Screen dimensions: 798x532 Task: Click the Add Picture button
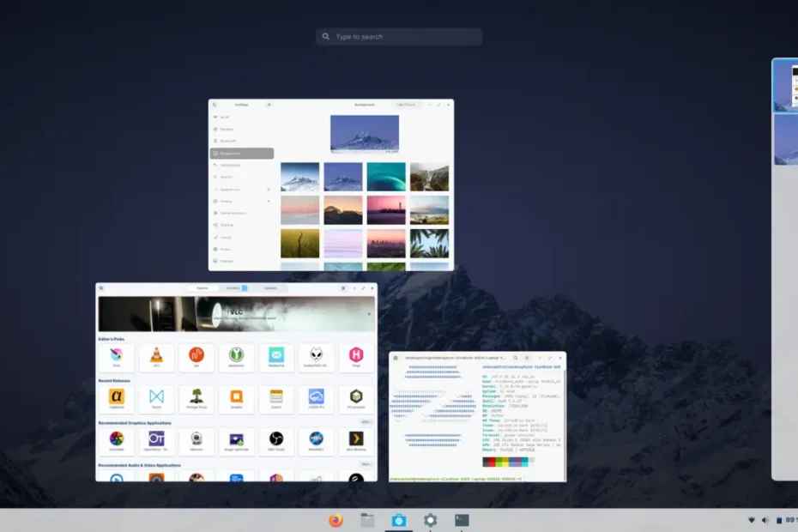pyautogui.click(x=407, y=105)
